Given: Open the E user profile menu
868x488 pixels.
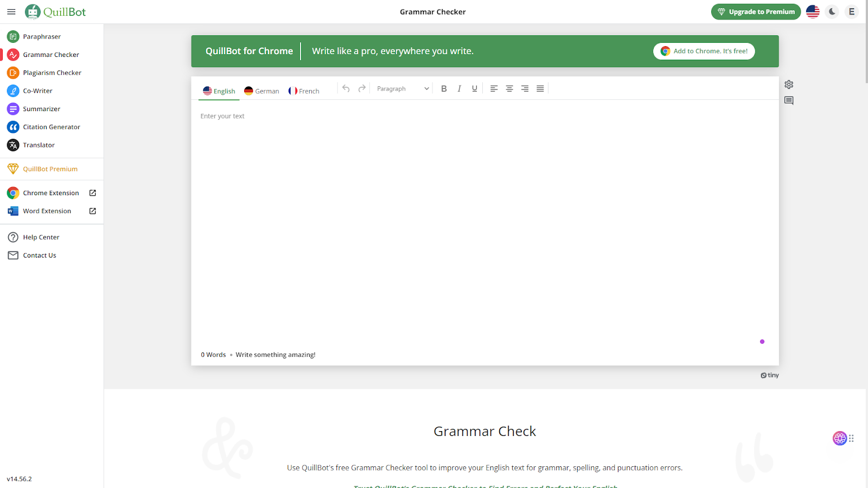Looking at the screenshot, I should tap(852, 11).
